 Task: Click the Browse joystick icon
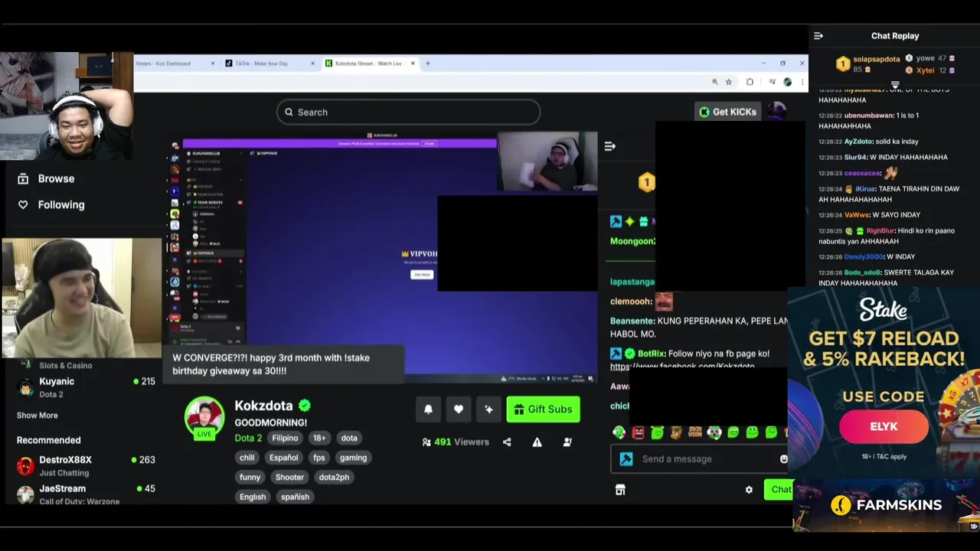click(23, 178)
